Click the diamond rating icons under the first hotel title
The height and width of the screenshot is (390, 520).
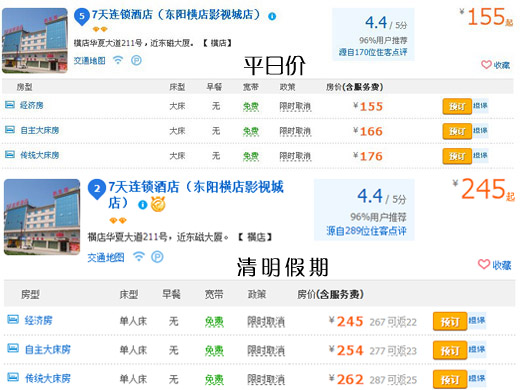pyautogui.click(x=100, y=29)
